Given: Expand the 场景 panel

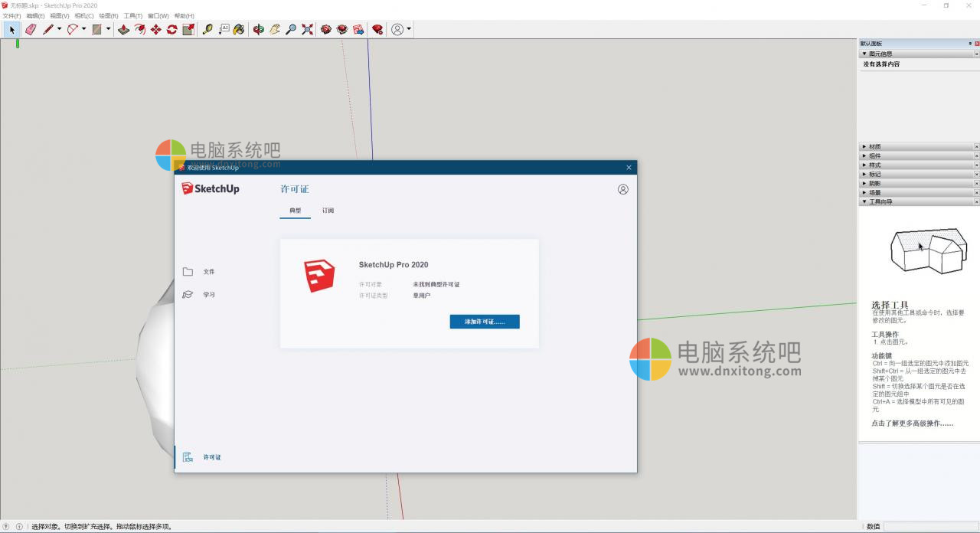Looking at the screenshot, I should pyautogui.click(x=864, y=192).
